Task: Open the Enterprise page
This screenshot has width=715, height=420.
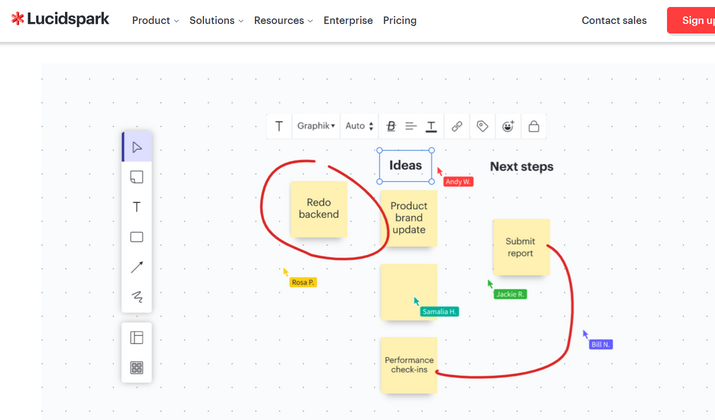Action: 348,21
